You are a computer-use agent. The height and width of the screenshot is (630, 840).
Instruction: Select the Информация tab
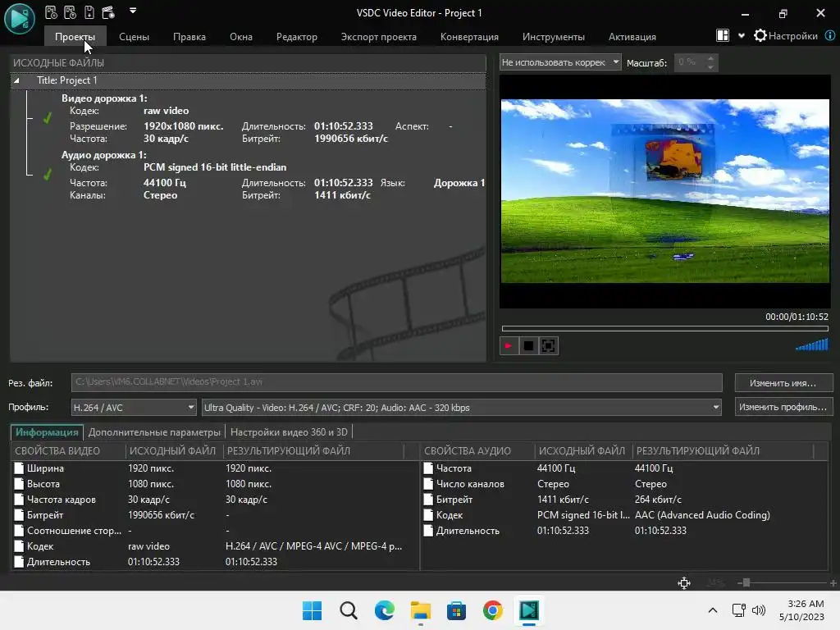47,431
